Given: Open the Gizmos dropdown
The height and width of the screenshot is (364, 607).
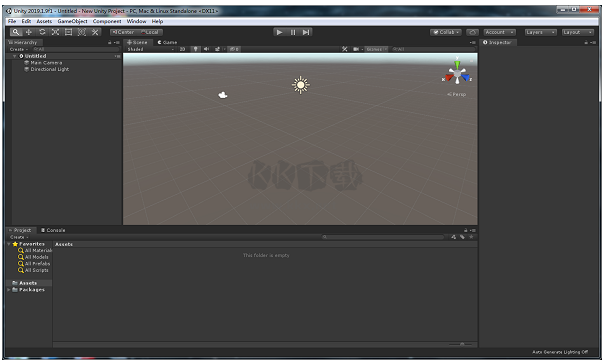Looking at the screenshot, I should pyautogui.click(x=376, y=49).
